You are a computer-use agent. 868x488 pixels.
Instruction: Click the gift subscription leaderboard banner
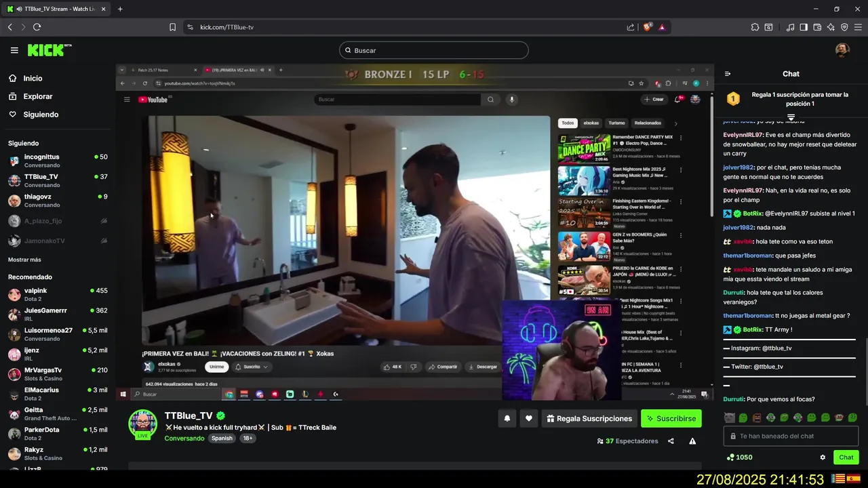pyautogui.click(x=791, y=99)
